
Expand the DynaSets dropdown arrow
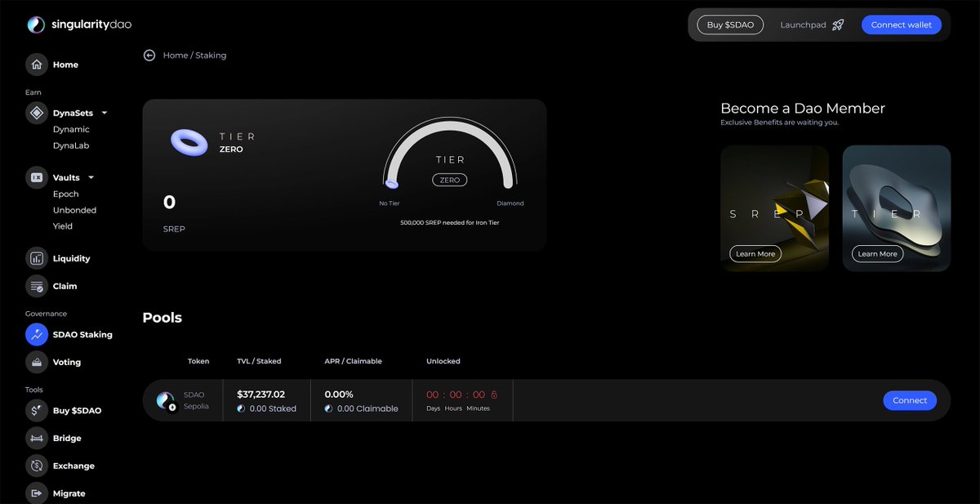pos(105,114)
